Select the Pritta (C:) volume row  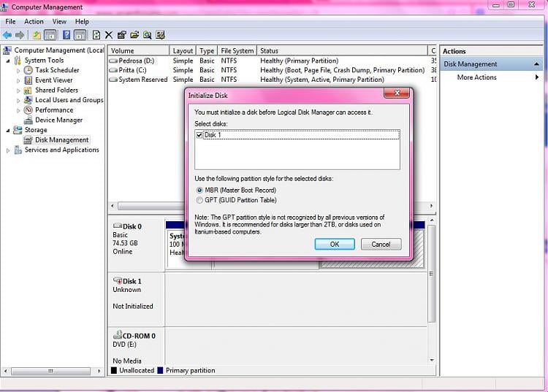click(272, 70)
